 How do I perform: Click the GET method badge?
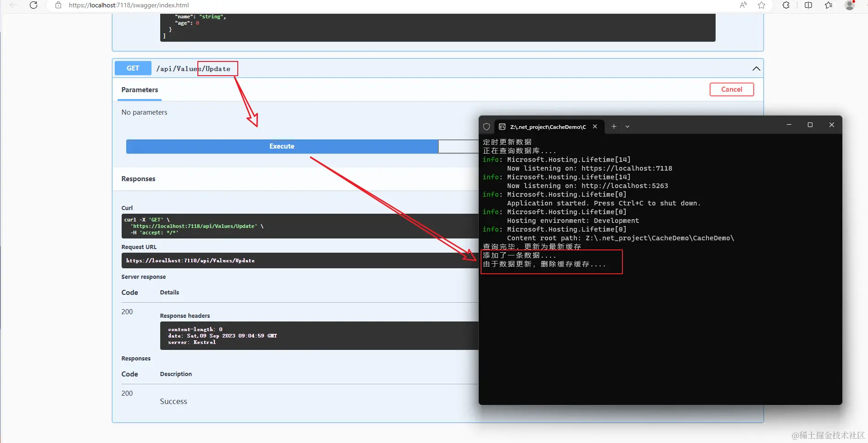(x=133, y=68)
